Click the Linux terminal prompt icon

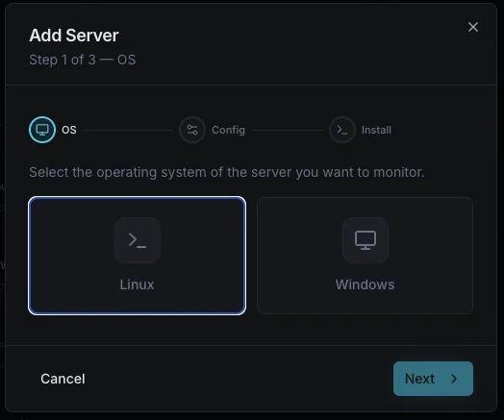pos(138,240)
